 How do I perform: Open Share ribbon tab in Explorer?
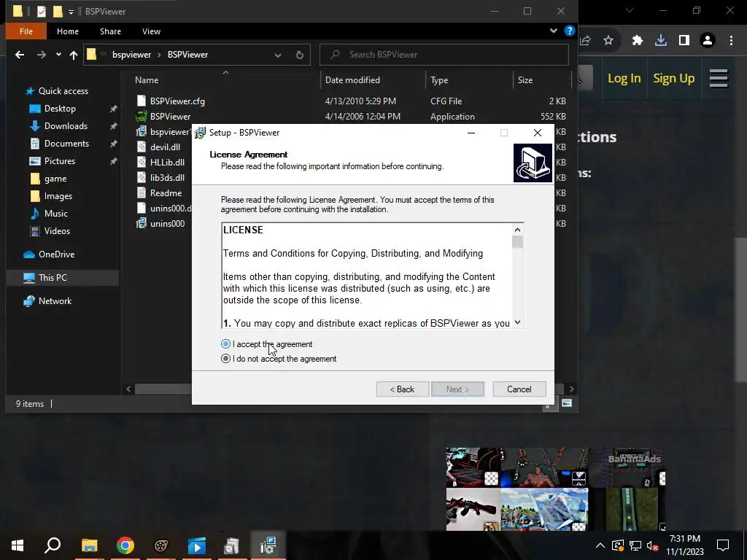[x=111, y=31]
